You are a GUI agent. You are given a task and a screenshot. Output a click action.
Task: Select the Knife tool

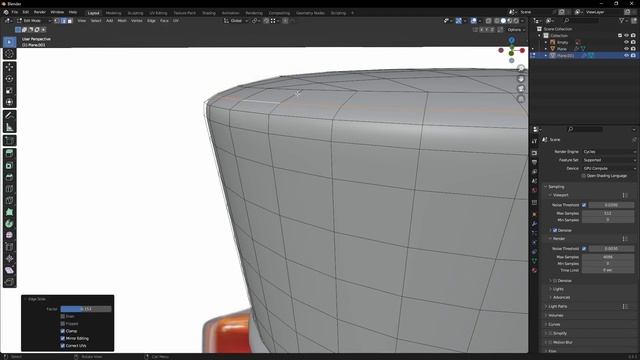(x=9, y=200)
